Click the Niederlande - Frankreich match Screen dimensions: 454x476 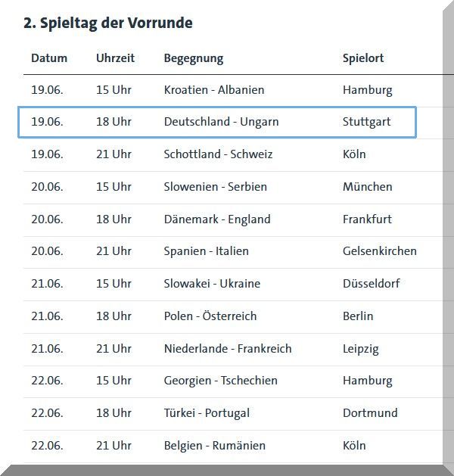228,349
